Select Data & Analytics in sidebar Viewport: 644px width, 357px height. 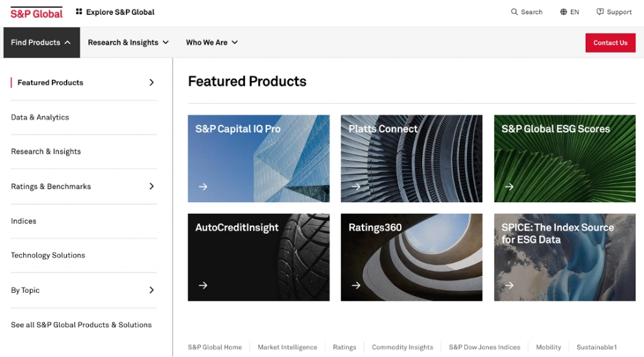(40, 117)
